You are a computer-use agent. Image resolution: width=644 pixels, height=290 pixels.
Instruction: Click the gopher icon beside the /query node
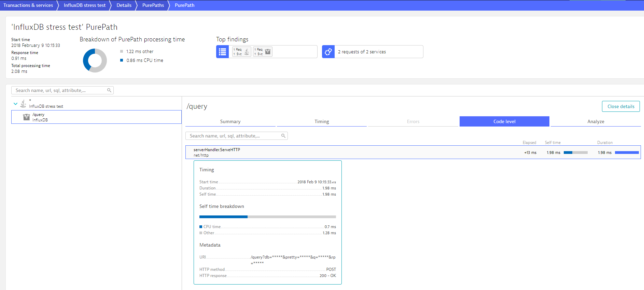(x=26, y=117)
